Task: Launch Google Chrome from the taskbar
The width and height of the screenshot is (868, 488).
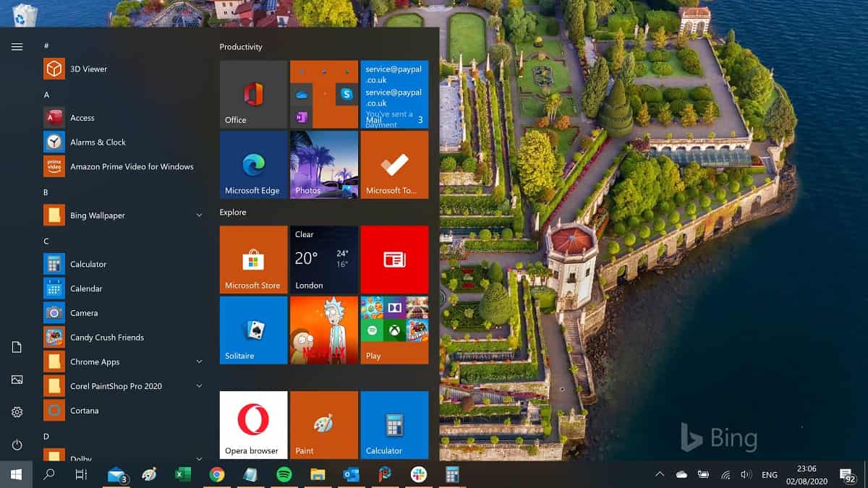Action: [216, 474]
